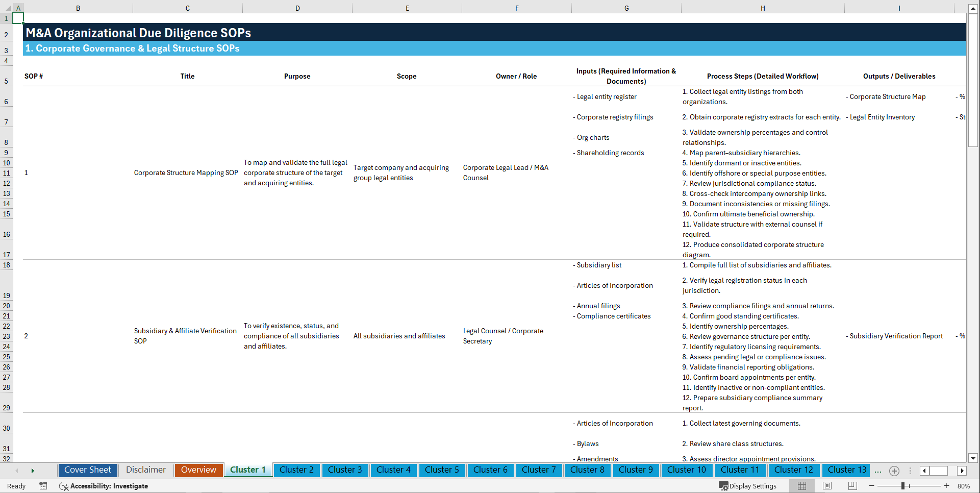Switch to Normal view in status bar
The width and height of the screenshot is (980, 493).
(x=801, y=486)
